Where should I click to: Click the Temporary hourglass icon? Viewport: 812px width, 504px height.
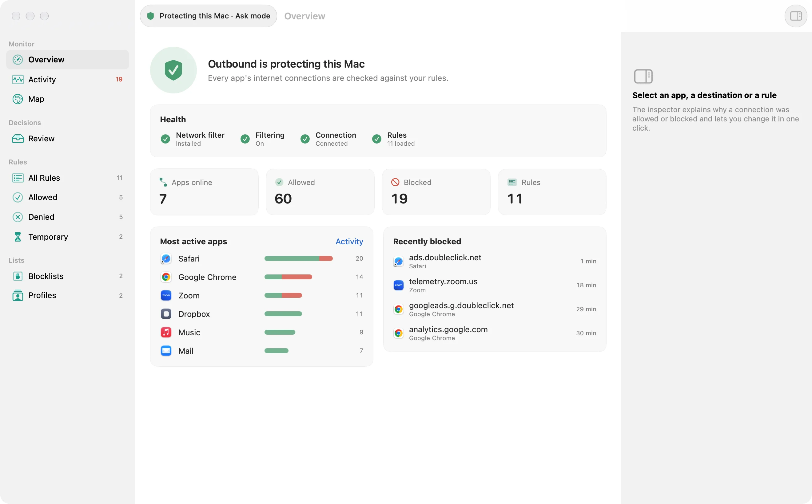pos(18,237)
